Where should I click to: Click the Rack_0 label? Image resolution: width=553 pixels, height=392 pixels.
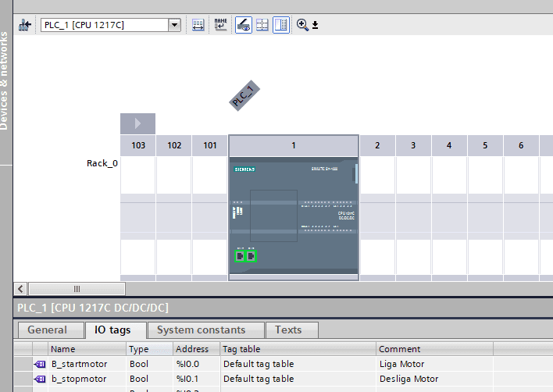102,163
